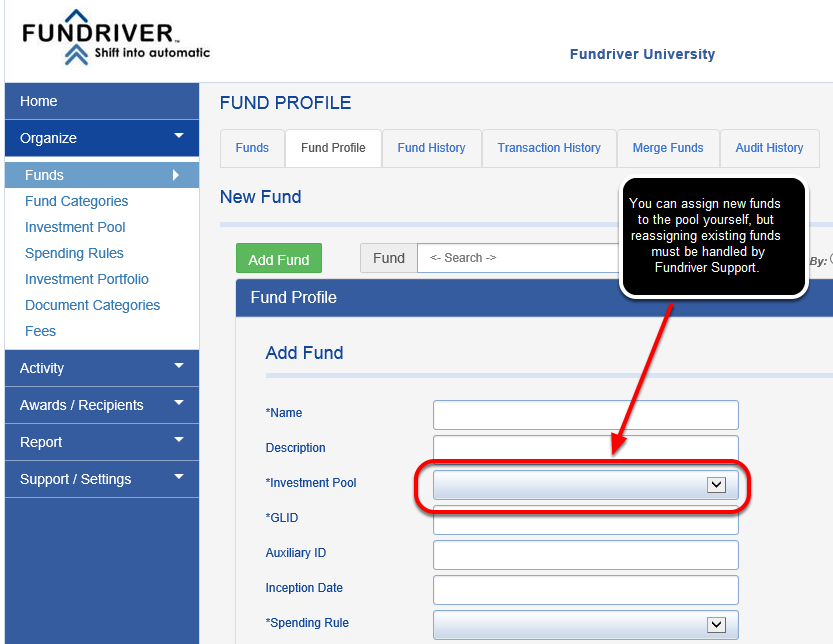Click Fundriver University heading
Viewport: 833px width, 644px height.
(x=642, y=54)
